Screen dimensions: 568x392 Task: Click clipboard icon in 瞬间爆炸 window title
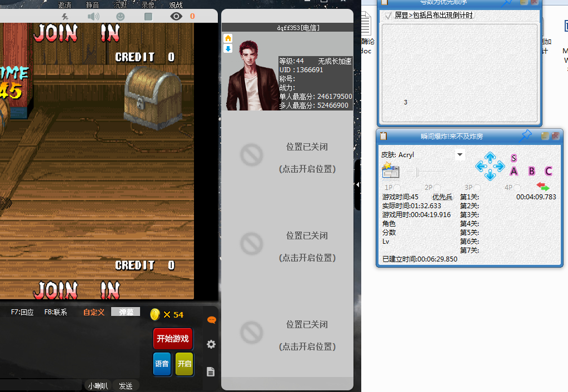coord(383,136)
